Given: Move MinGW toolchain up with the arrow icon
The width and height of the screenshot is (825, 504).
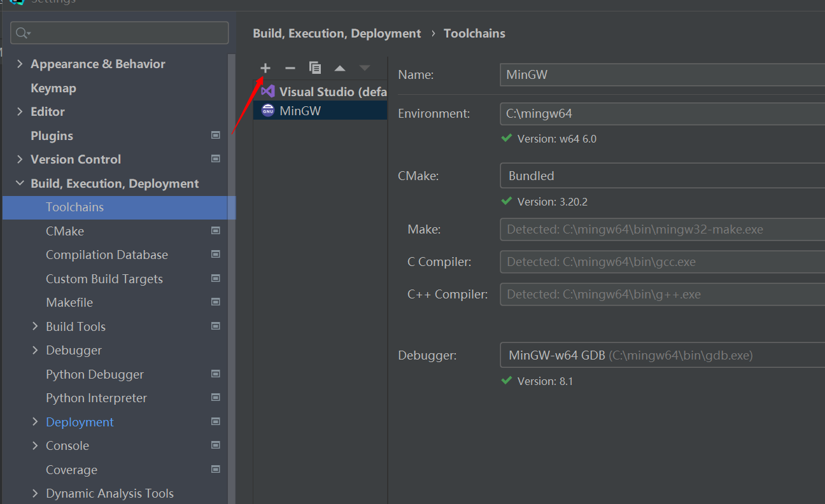Looking at the screenshot, I should [339, 67].
